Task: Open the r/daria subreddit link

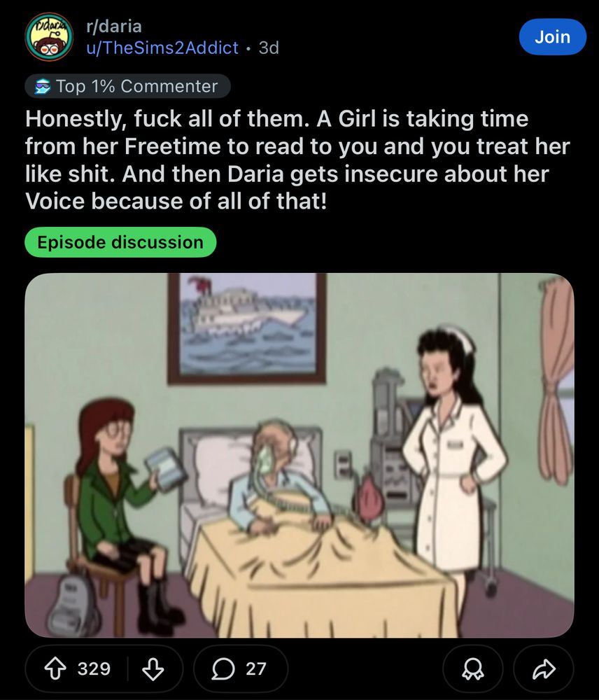Action: (x=114, y=27)
